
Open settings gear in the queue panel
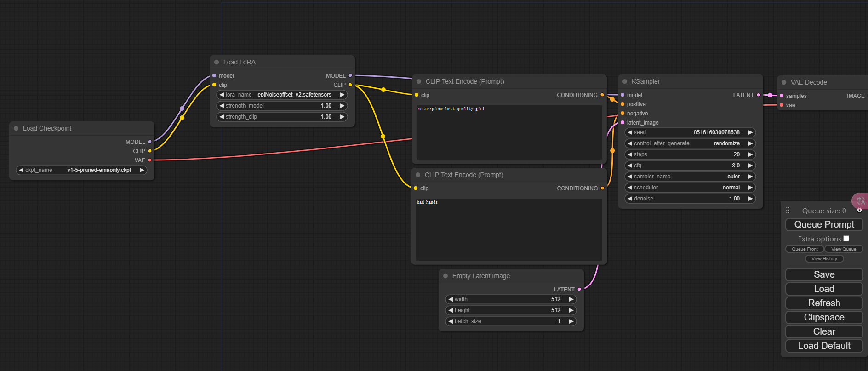tap(859, 210)
